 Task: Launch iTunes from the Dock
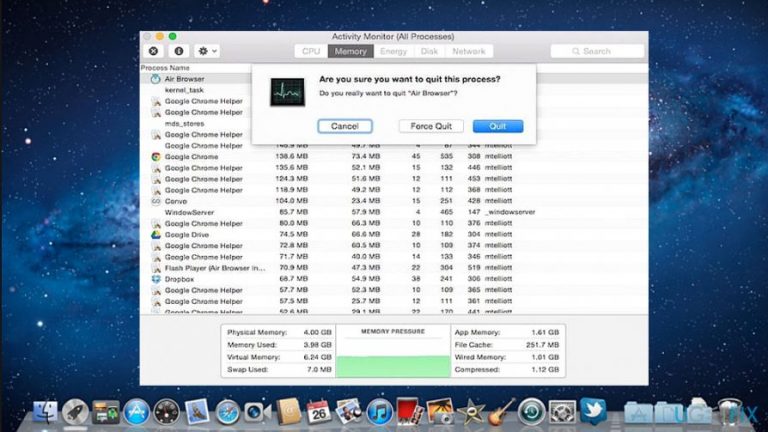[380, 411]
